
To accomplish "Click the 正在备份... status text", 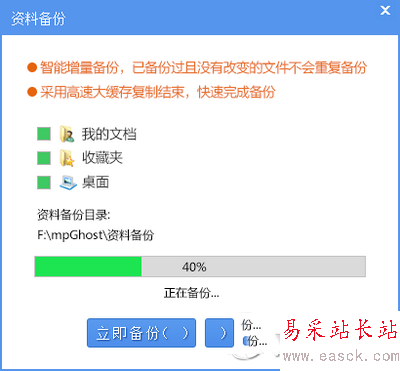I will [191, 293].
